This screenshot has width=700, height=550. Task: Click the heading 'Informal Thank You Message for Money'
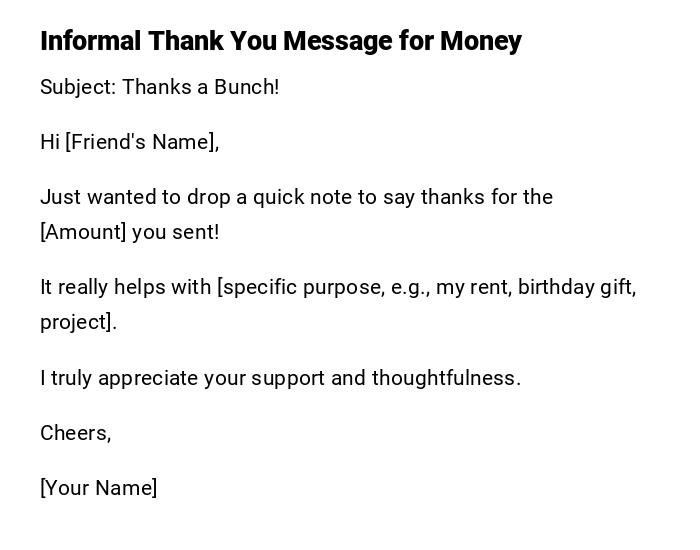click(281, 41)
